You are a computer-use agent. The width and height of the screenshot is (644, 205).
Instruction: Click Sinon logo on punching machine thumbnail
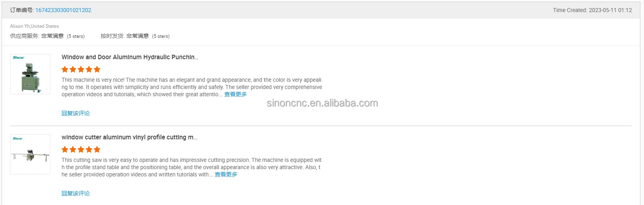19,58
